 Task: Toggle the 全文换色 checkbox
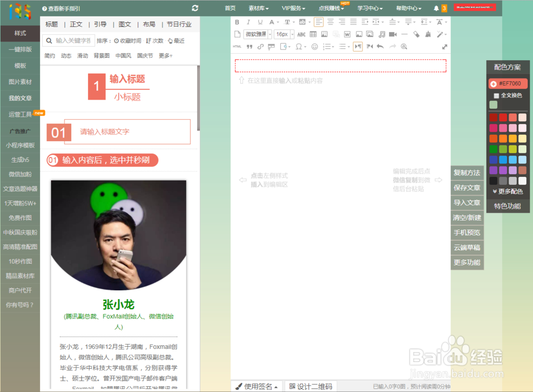(496, 95)
